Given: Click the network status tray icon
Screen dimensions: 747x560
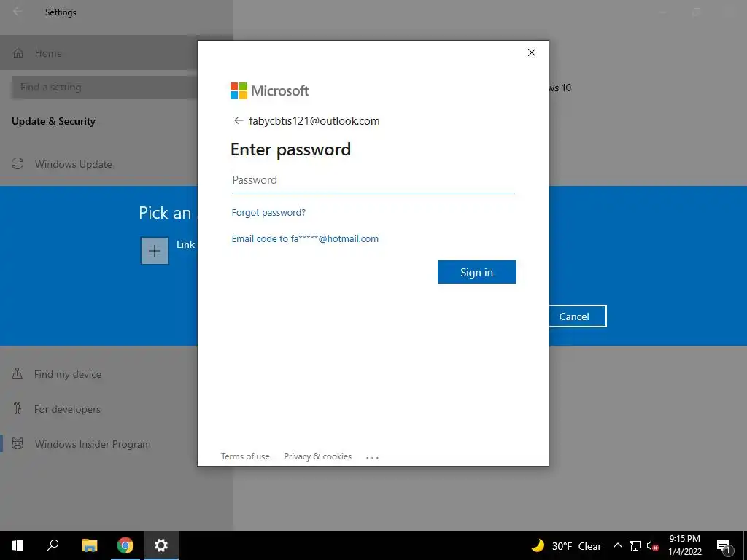Looking at the screenshot, I should 635,545.
